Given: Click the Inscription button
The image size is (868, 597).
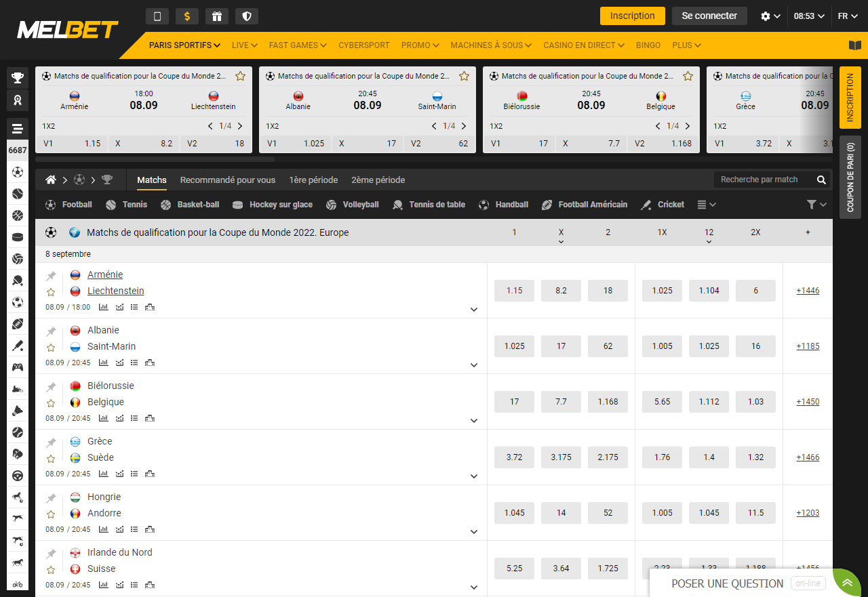Looking at the screenshot, I should point(632,16).
